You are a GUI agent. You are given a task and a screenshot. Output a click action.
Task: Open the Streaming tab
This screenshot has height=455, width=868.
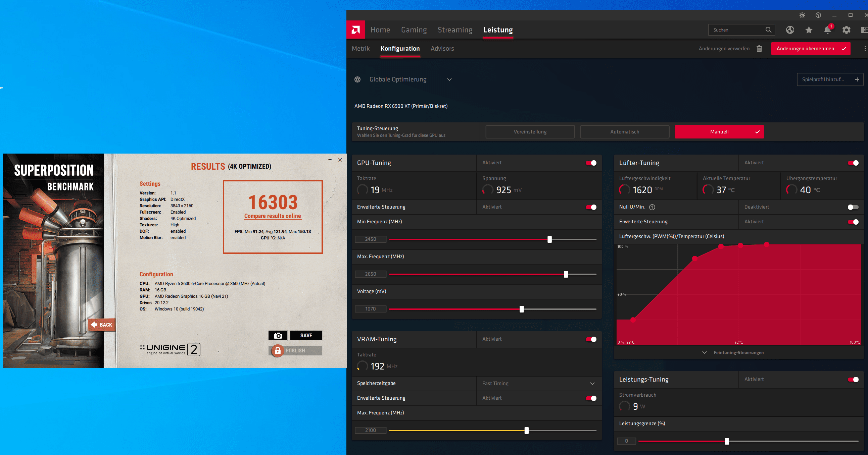click(455, 30)
